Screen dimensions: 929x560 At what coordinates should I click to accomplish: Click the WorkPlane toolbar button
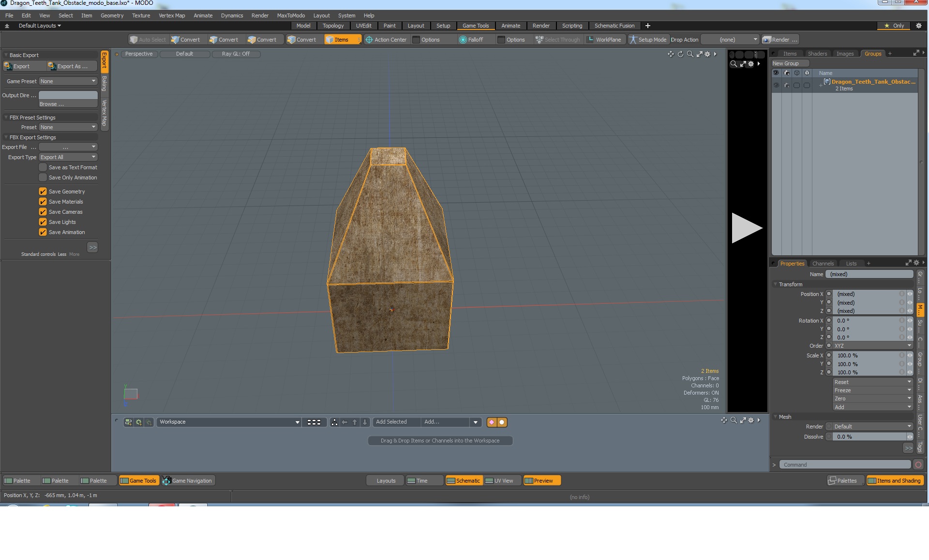tap(605, 40)
